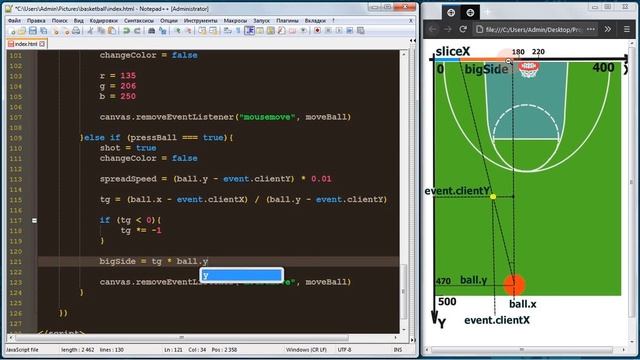The height and width of the screenshot is (360, 640).
Task: Open the Синтаксисы menu
Action: pos(139,20)
